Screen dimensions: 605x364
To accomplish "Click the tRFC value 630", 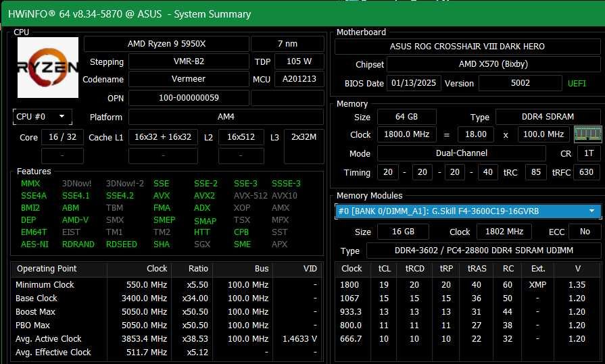I will click(x=587, y=172).
